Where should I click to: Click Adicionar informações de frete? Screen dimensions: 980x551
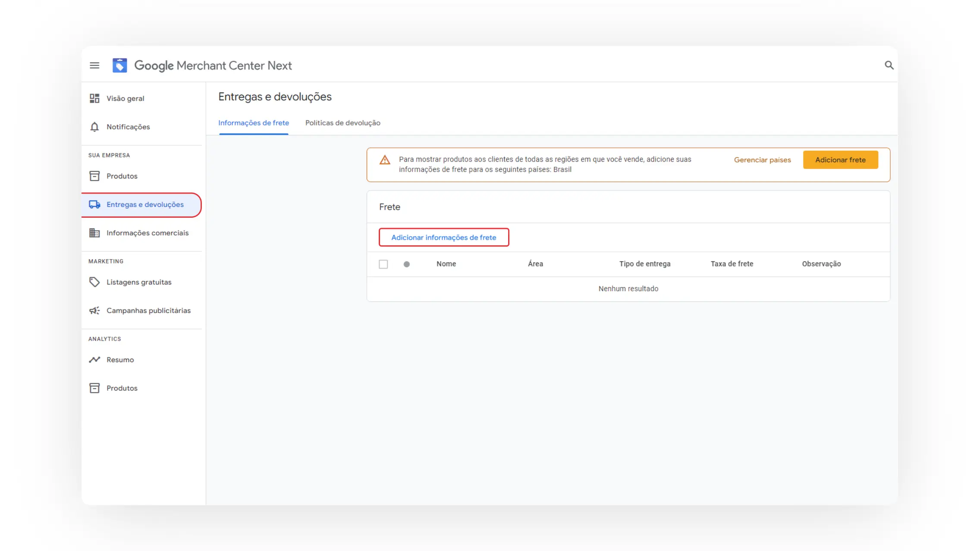(x=443, y=238)
